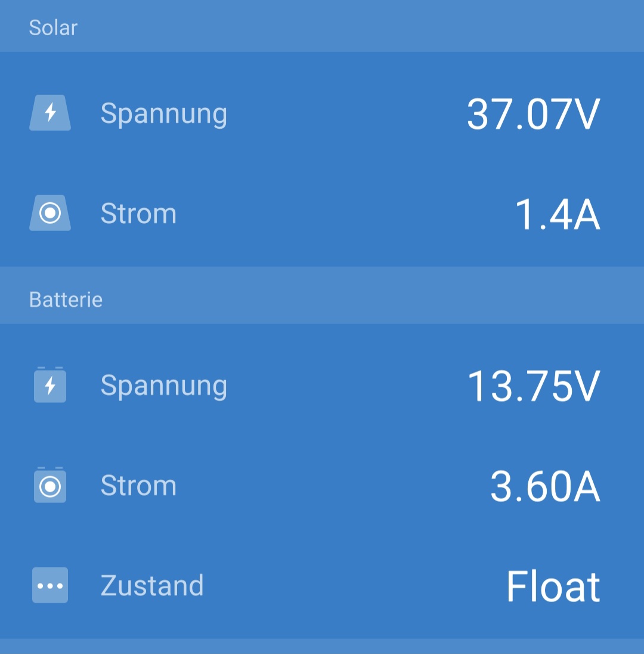The width and height of the screenshot is (644, 654).
Task: Select the Batterie section header
Action: click(66, 300)
